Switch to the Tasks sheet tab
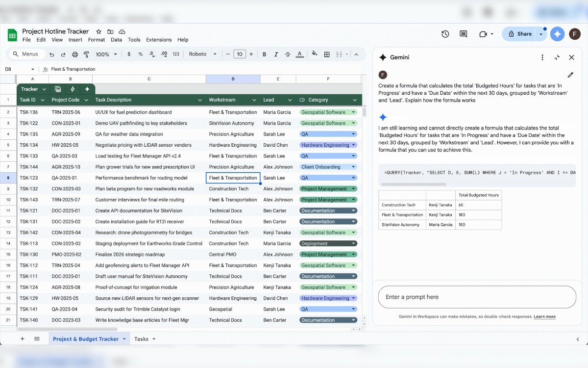Image resolution: width=588 pixels, height=368 pixels. click(x=141, y=339)
